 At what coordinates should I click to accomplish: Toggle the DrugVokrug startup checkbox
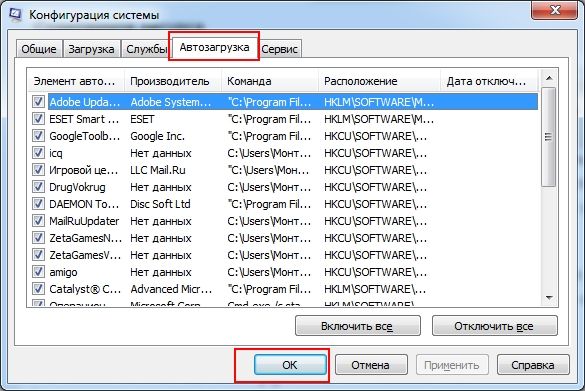(38, 187)
